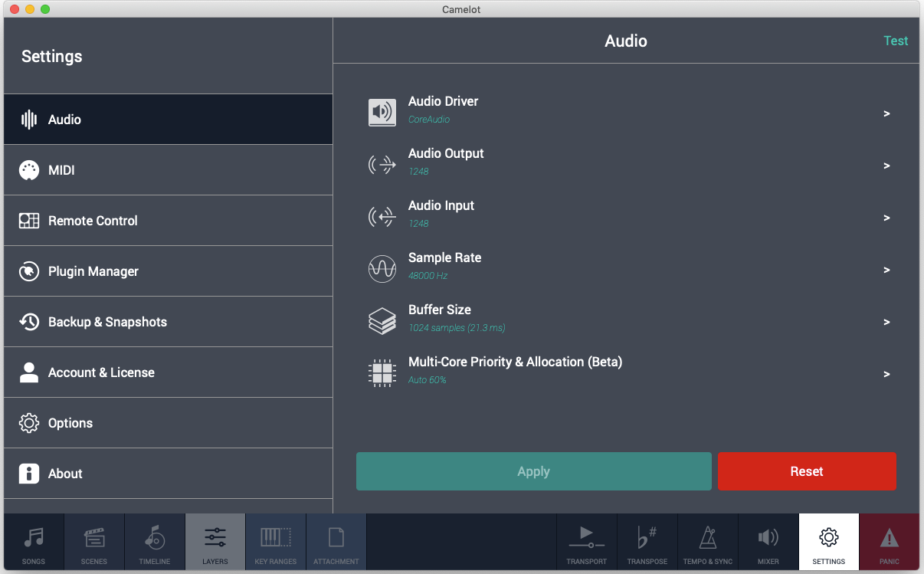Image resolution: width=924 pixels, height=574 pixels.
Task: Run the audio Test
Action: pyautogui.click(x=896, y=41)
